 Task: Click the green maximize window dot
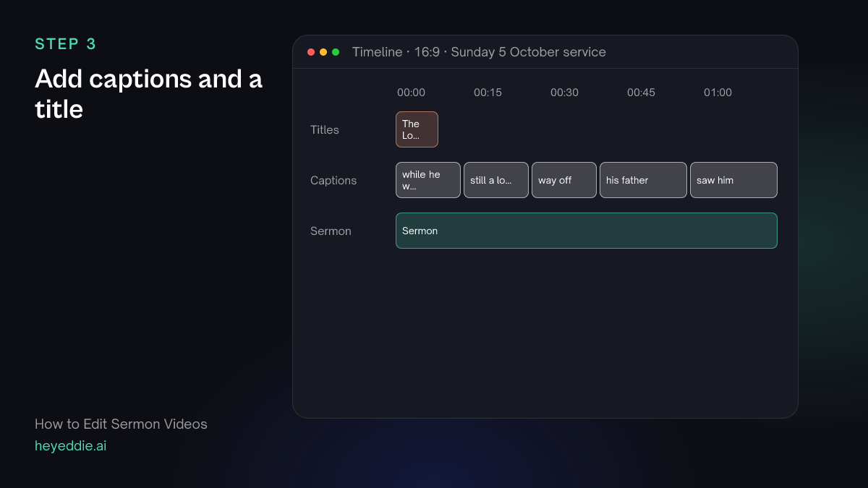point(336,52)
